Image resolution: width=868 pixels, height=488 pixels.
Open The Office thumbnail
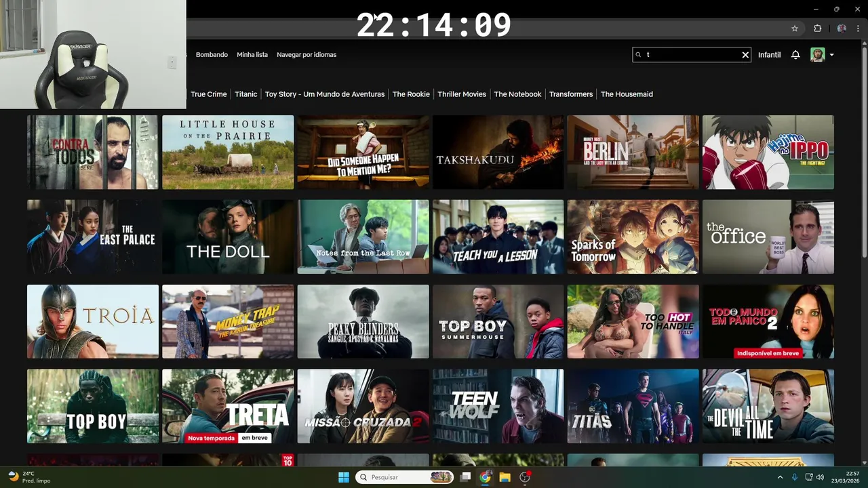coord(768,237)
